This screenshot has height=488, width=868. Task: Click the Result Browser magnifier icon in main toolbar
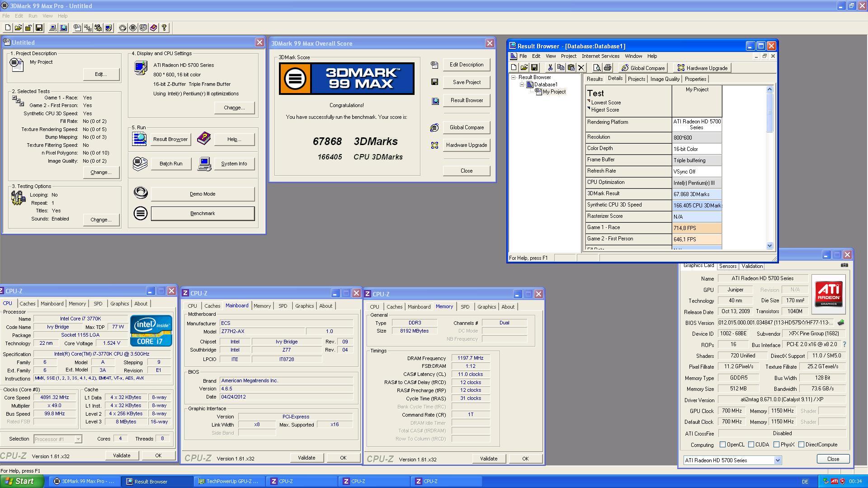[x=63, y=28]
